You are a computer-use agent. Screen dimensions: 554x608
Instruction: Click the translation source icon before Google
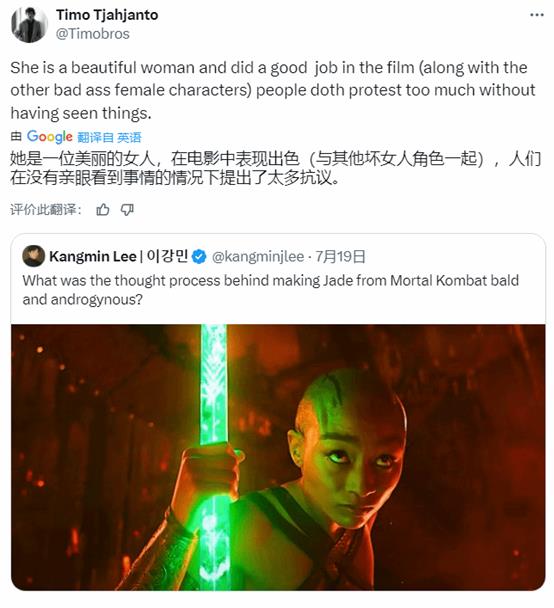16,136
